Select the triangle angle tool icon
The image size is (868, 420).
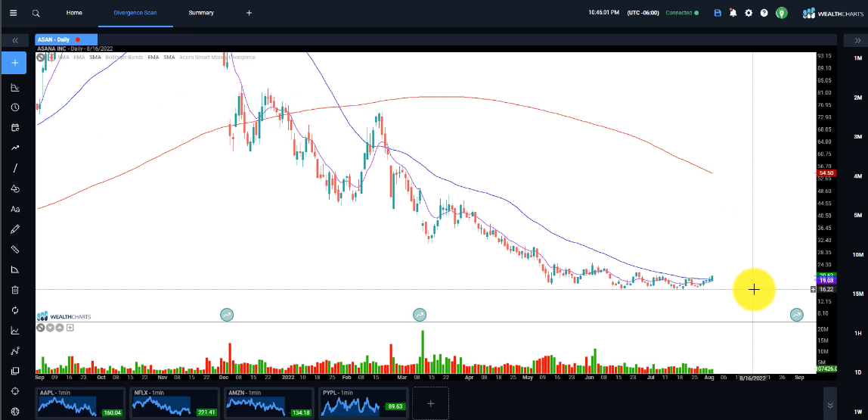pyautogui.click(x=15, y=270)
